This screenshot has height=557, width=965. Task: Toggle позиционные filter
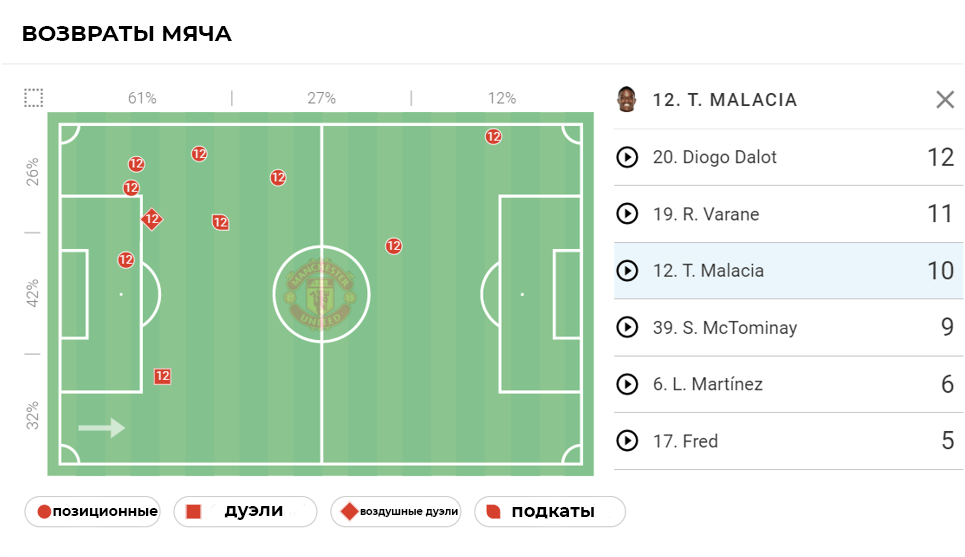(x=92, y=512)
